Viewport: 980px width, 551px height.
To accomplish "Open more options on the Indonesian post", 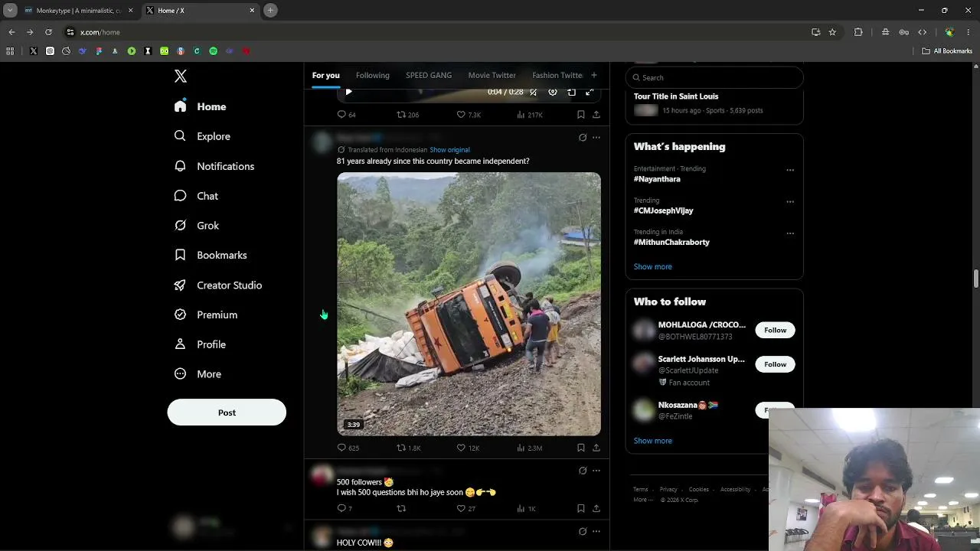I will 596,138.
